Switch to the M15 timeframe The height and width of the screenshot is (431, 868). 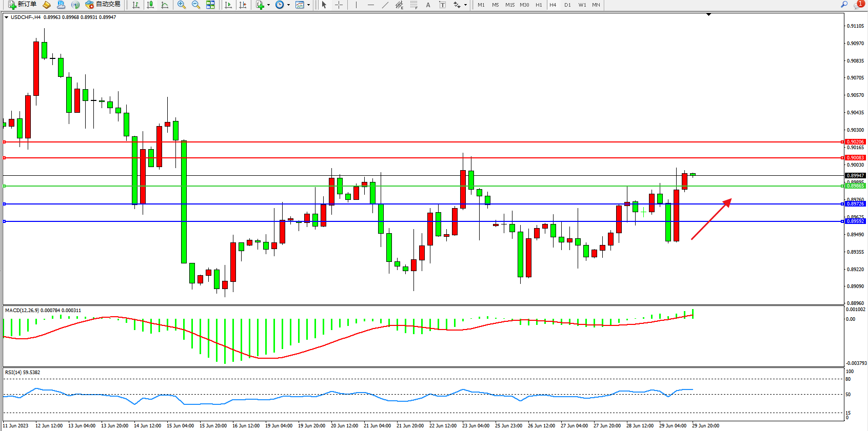(x=509, y=5)
